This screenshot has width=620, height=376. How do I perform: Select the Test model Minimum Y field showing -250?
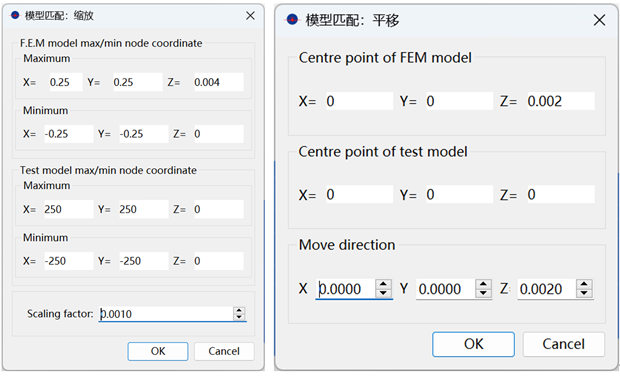click(144, 261)
